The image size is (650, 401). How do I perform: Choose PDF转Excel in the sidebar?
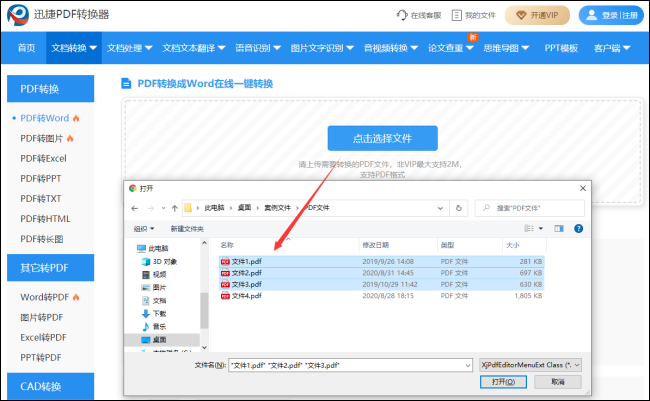(43, 158)
